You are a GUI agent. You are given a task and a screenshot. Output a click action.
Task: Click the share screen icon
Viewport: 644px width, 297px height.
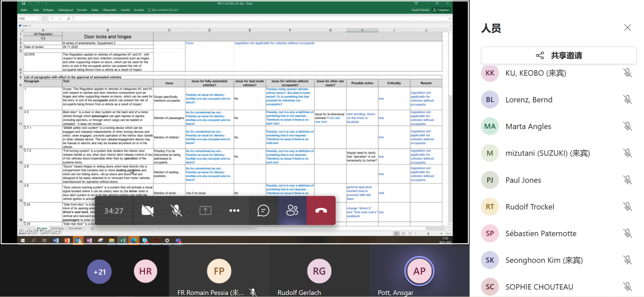click(x=205, y=210)
